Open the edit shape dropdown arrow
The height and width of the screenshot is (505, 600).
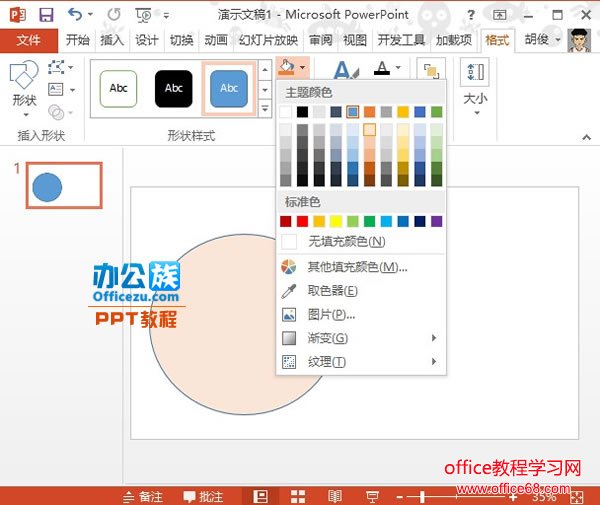tap(71, 67)
